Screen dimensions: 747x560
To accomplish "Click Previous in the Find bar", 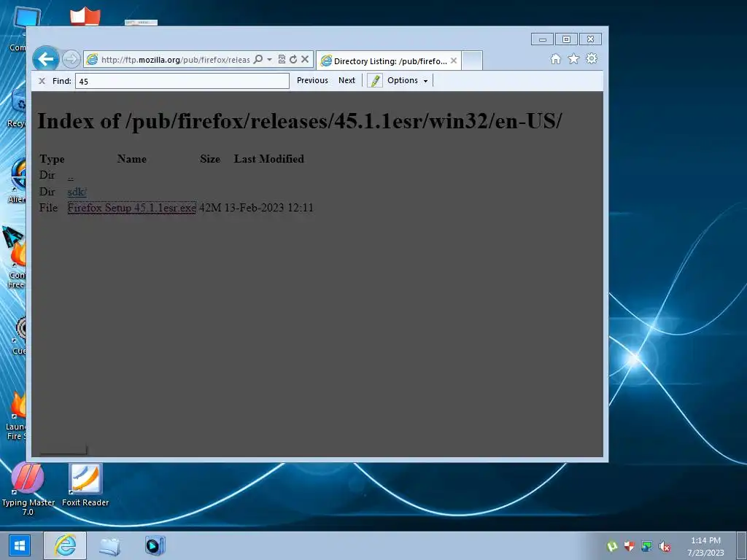I will tap(312, 80).
